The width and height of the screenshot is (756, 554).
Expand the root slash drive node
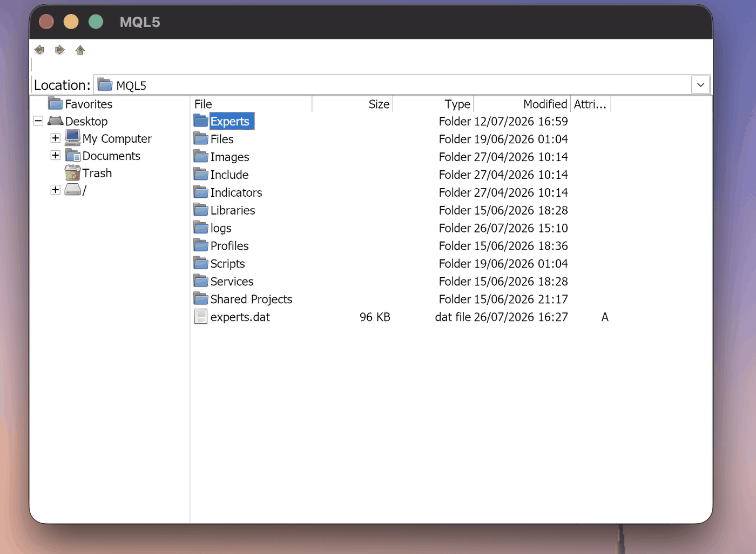pyautogui.click(x=56, y=190)
